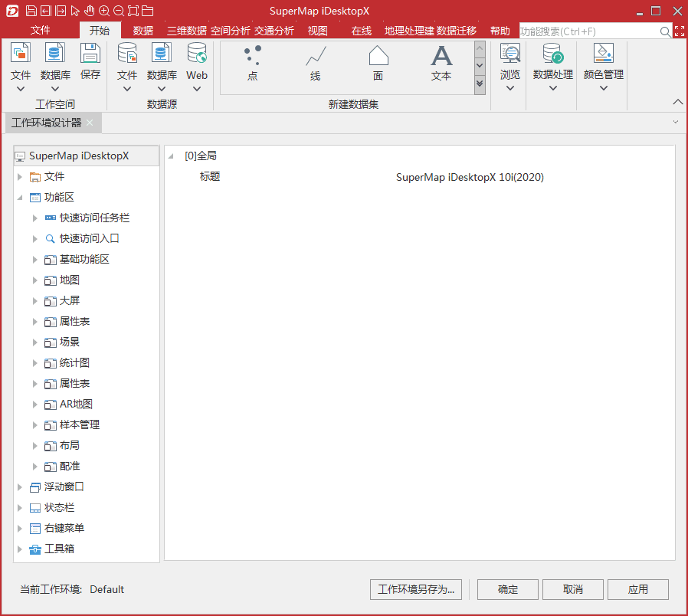
Task: Expand the 浮动窗口 node
Action: pyautogui.click(x=20, y=487)
